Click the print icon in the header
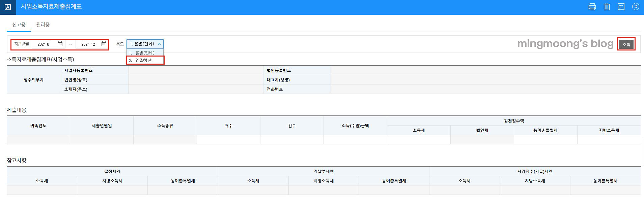The image size is (644, 207). click(592, 7)
